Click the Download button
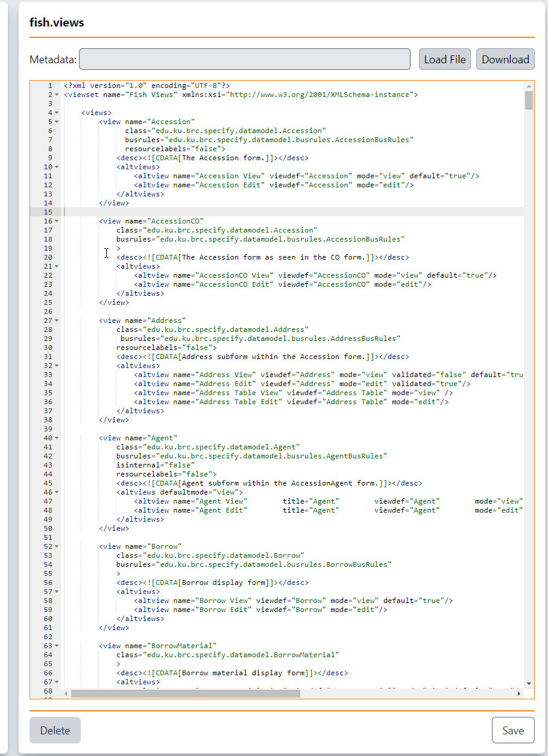Screen dimensions: 548x756 (505, 59)
